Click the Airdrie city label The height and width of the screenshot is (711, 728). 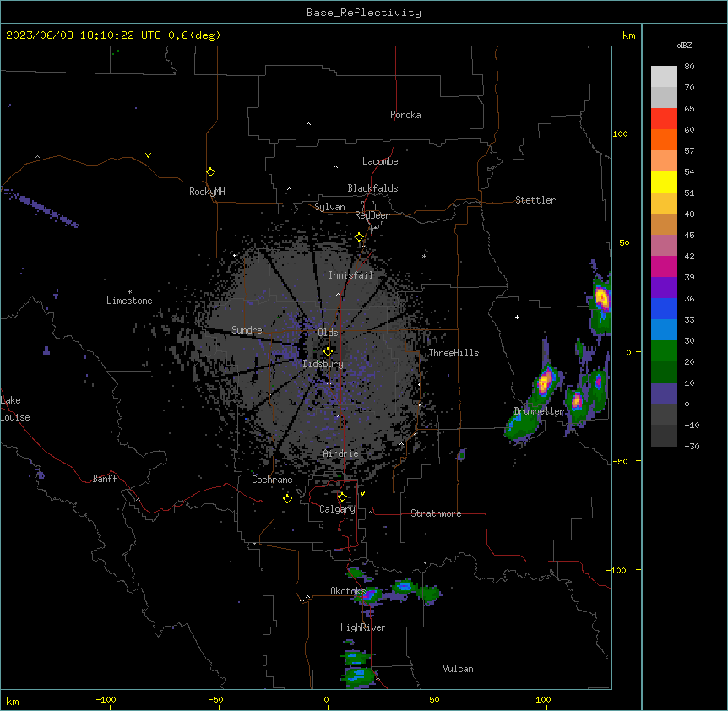[341, 453]
